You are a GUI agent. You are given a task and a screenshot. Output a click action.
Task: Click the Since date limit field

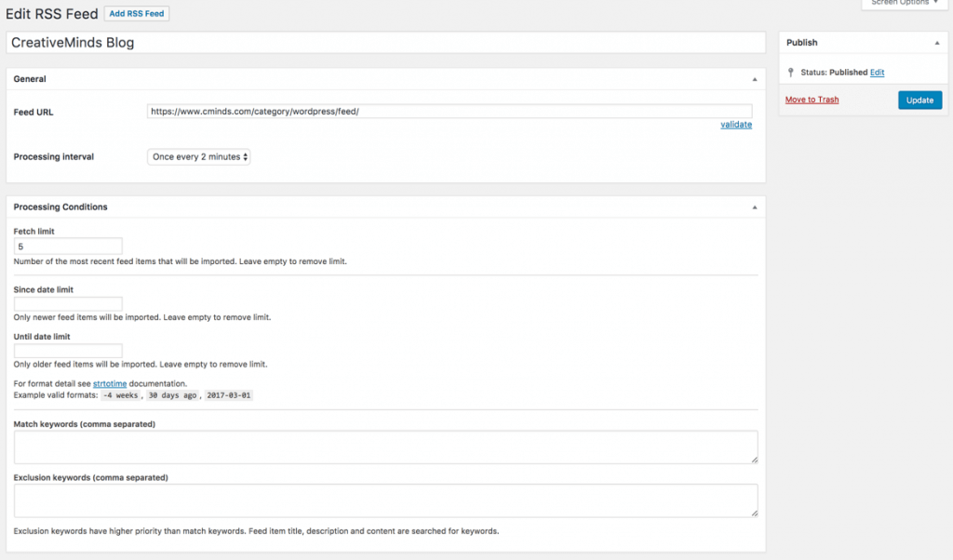68,303
